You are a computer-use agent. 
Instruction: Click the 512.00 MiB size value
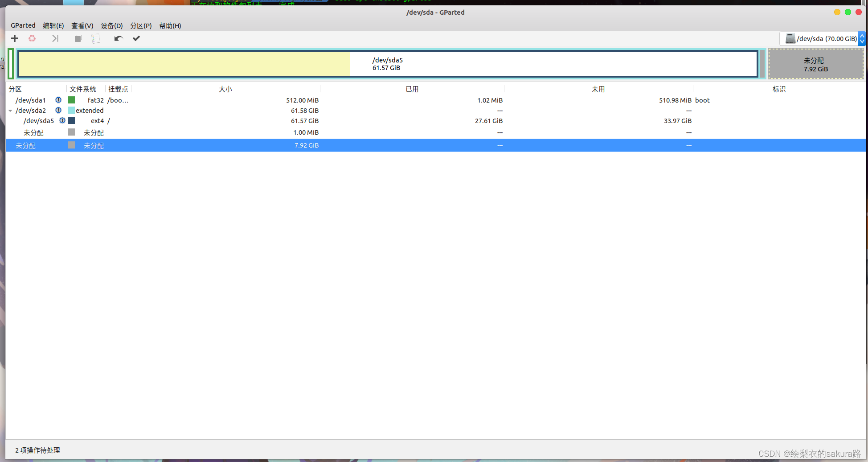(302, 100)
